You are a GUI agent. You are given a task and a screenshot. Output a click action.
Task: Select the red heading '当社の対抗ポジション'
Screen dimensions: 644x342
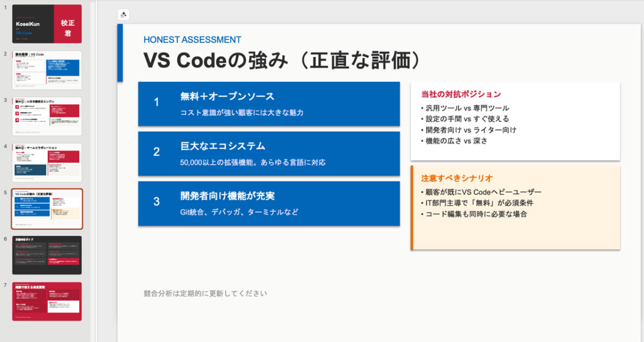click(x=461, y=94)
